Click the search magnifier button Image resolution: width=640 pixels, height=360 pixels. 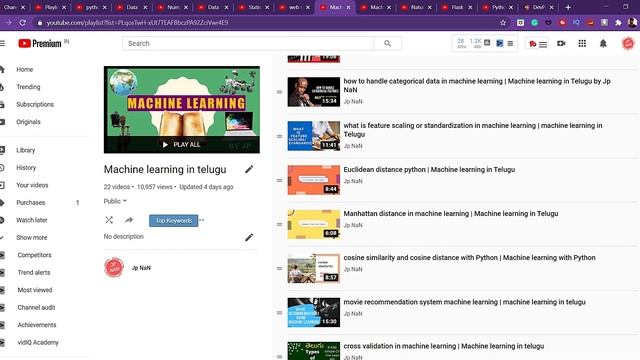click(387, 43)
